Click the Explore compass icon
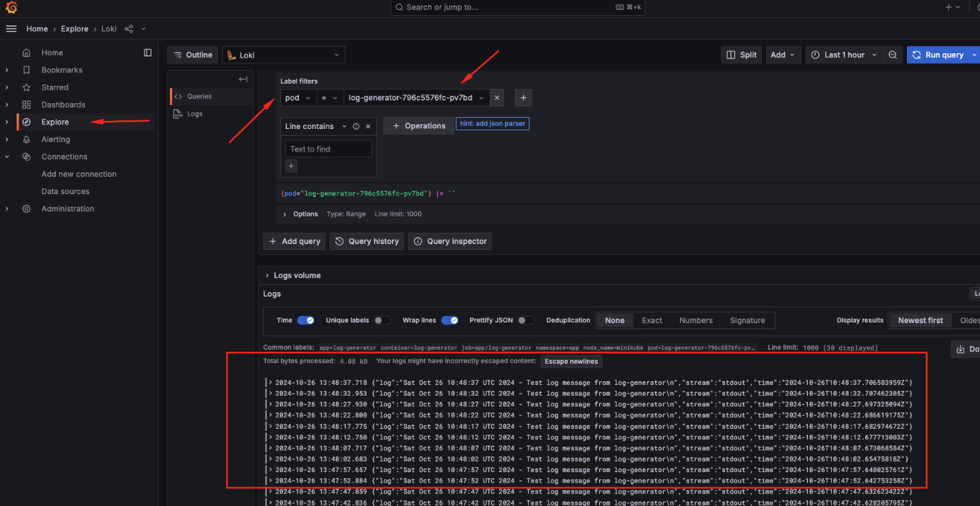The width and height of the screenshot is (980, 506). click(x=27, y=122)
